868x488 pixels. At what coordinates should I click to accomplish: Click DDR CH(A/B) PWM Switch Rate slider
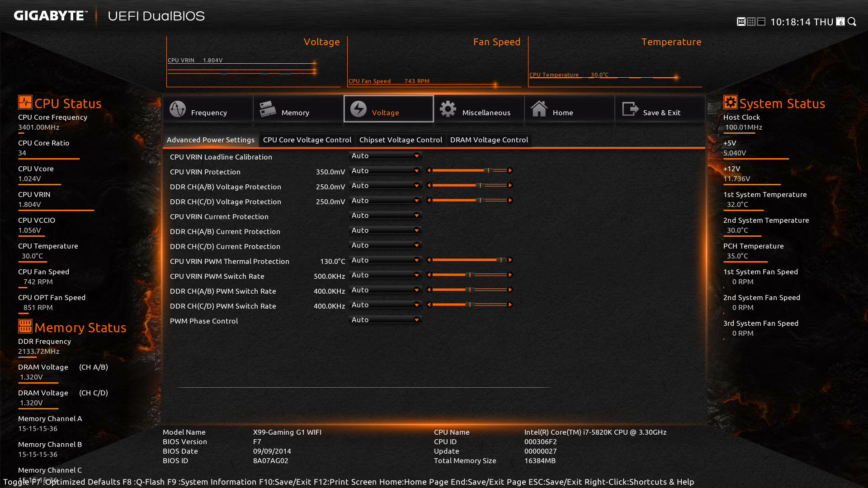coord(470,290)
